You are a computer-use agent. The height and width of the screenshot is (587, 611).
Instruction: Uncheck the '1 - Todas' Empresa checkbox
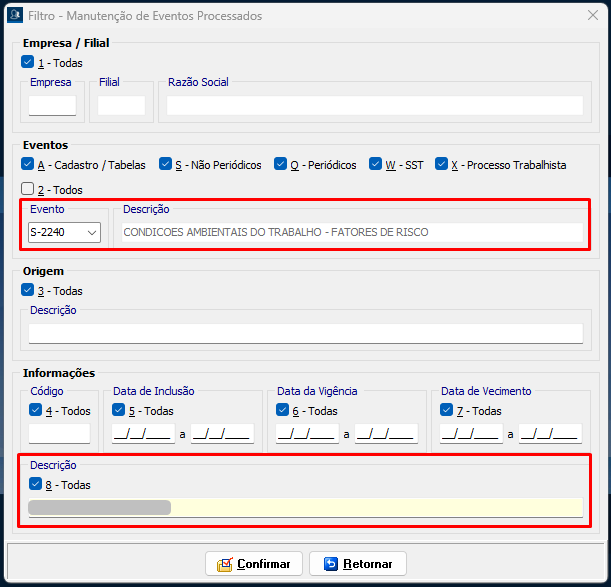28,63
